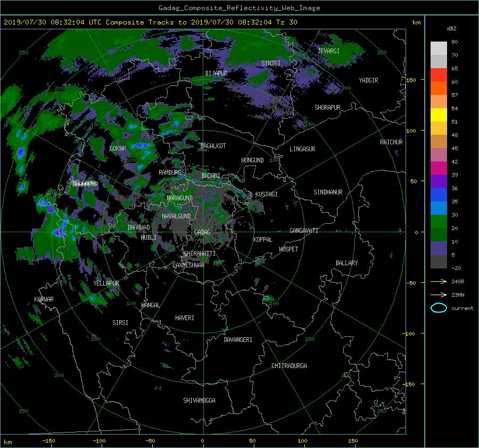Screen dimensions: 479x448
Task: Select the SINDHANUR city label
Action: (328, 192)
